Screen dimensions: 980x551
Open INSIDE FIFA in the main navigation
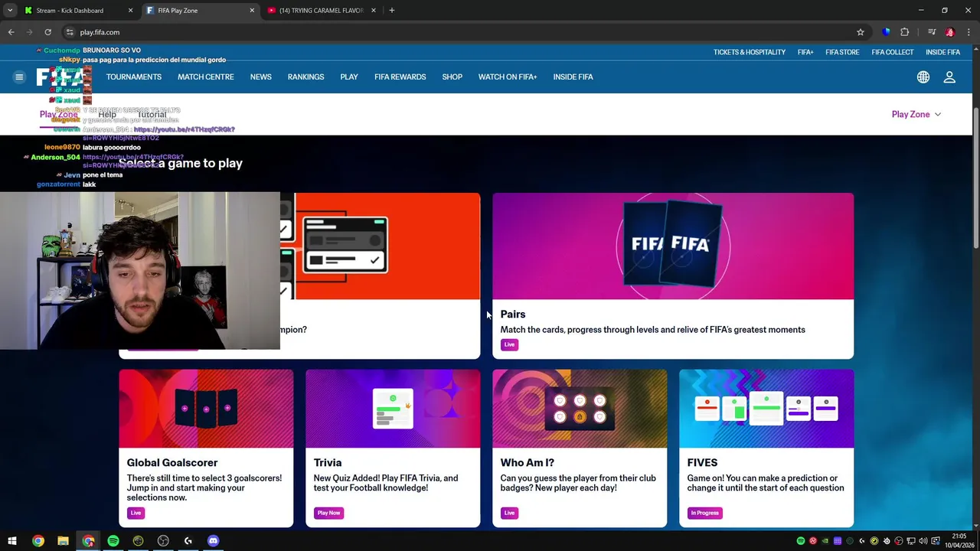coord(573,77)
